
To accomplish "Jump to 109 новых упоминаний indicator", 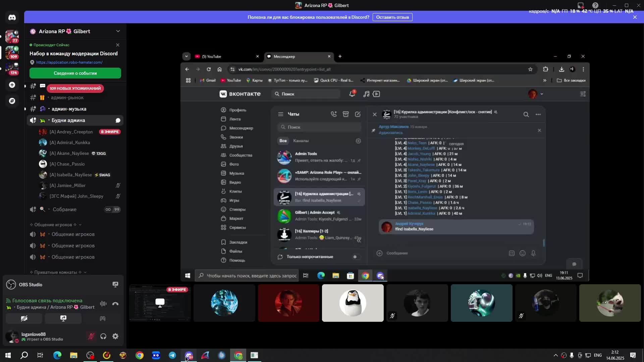I will pyautogui.click(x=75, y=88).
